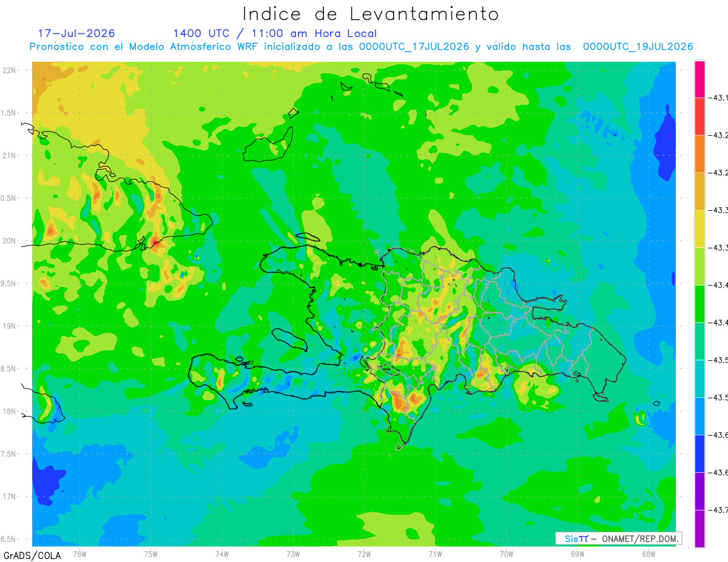Click the "GrADS/COLA" label
Viewport: 728px width, 562px height.
(32, 555)
